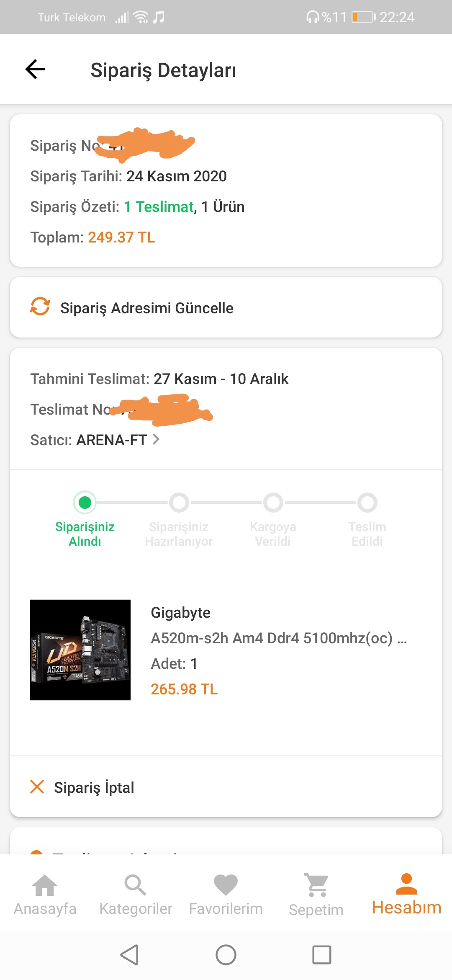This screenshot has height=980, width=452.
Task: Open Gigabyte A520M S2H product thumbnail
Action: point(80,650)
